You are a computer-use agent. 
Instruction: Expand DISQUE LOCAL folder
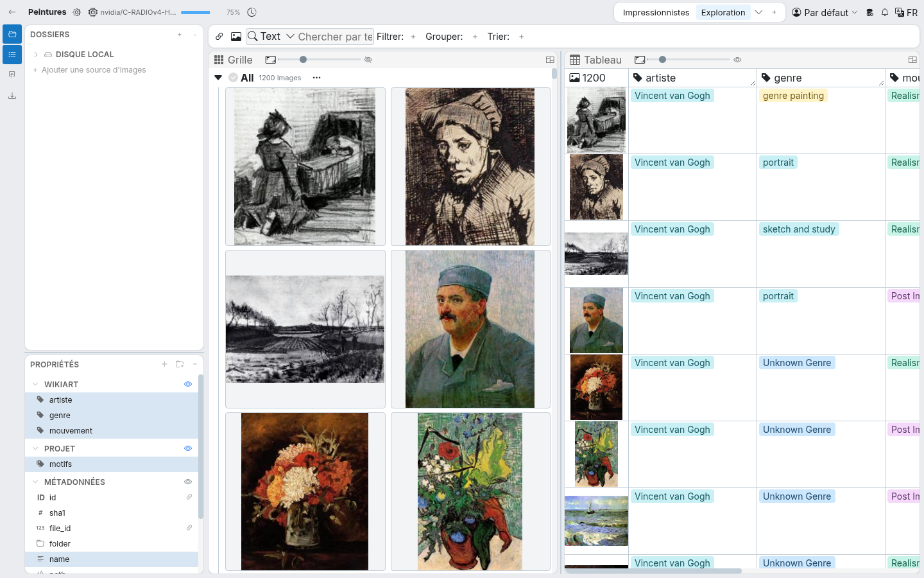point(36,55)
